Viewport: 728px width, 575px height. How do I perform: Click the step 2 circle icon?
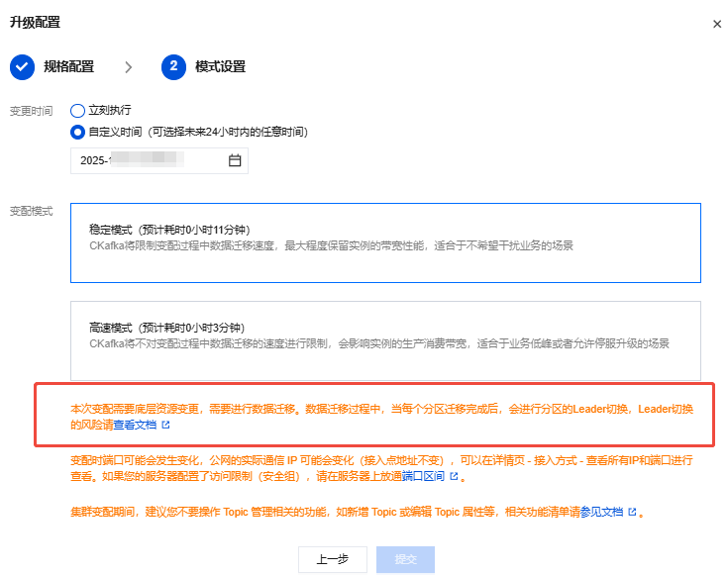pos(173,67)
